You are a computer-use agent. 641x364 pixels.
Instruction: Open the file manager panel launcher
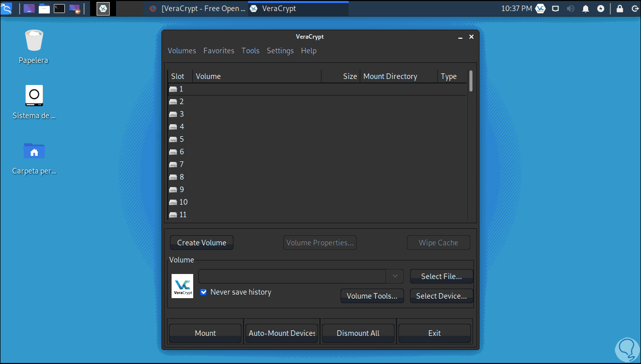click(44, 9)
